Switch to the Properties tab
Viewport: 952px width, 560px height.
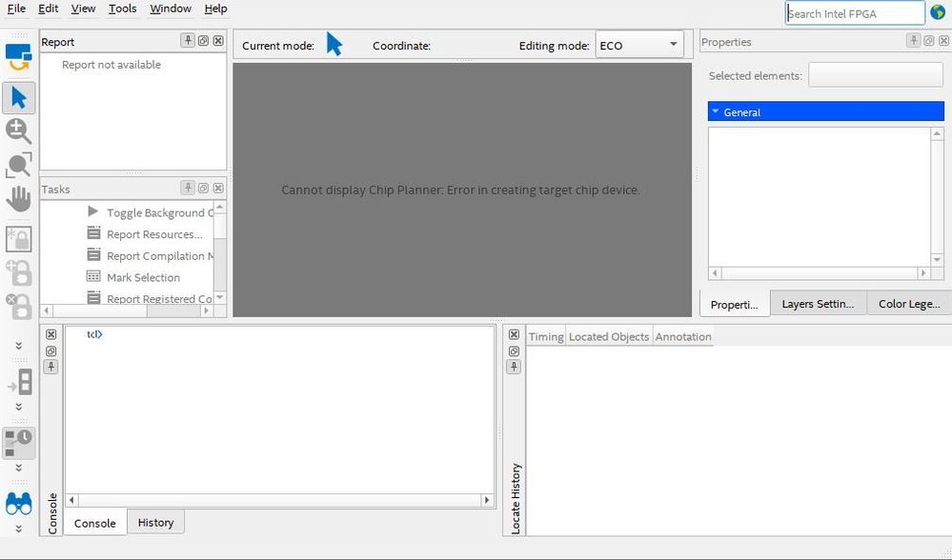point(734,305)
